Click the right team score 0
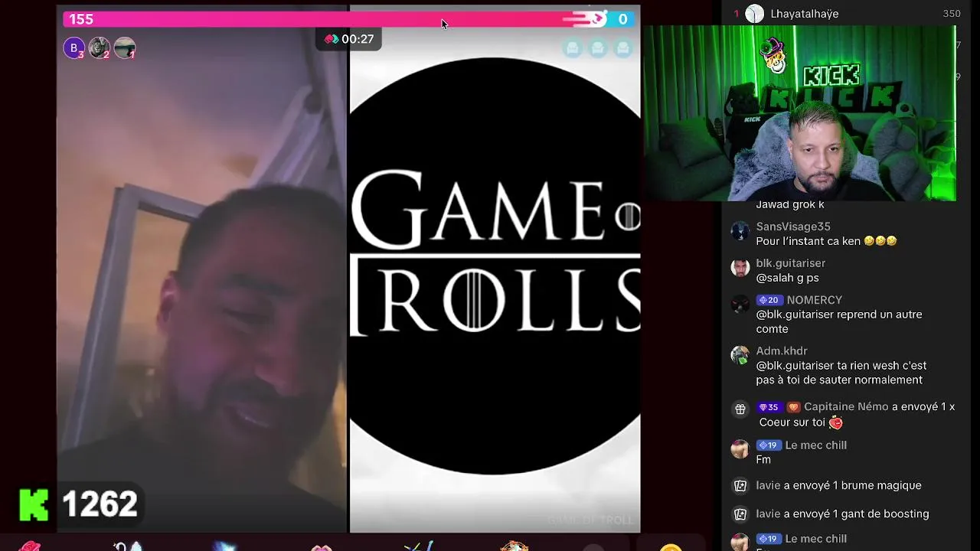Viewport: 980px width, 551px height. [x=622, y=19]
